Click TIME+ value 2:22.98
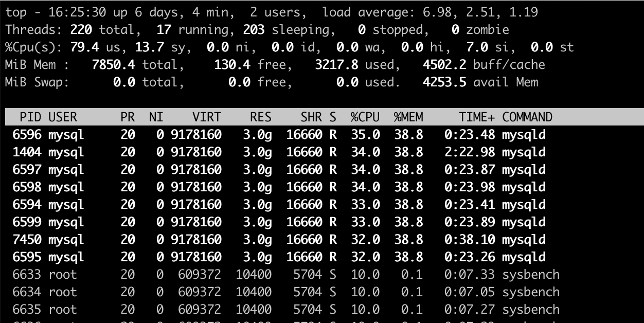The image size is (644, 323). point(470,152)
